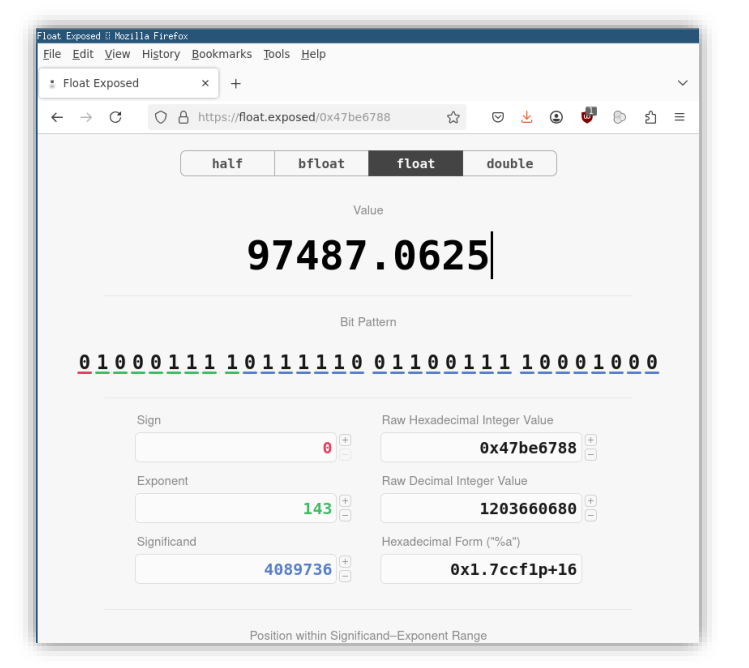The image size is (749, 668).
Task: Reload the Float Exposed page
Action: pos(115,117)
